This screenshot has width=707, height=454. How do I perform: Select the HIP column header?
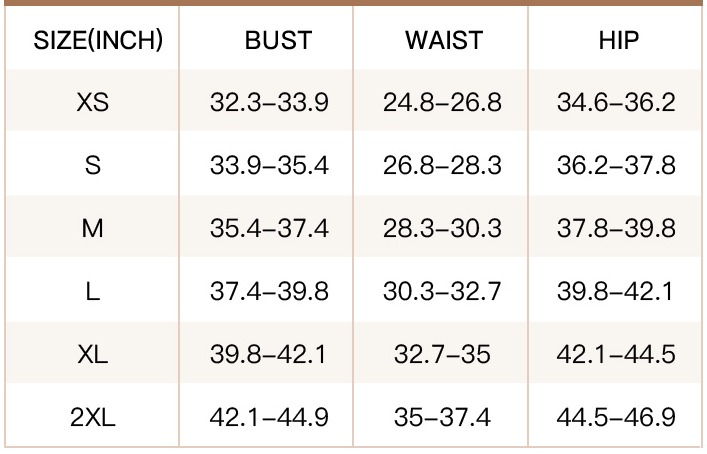[x=619, y=40]
